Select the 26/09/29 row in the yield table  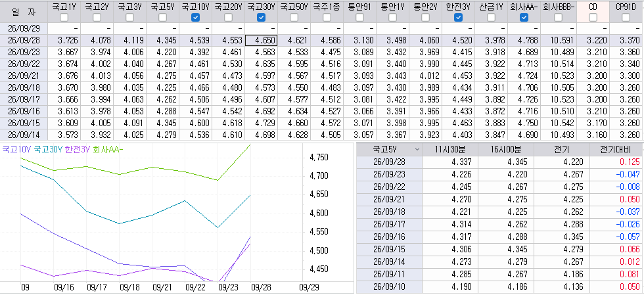pos(322,28)
